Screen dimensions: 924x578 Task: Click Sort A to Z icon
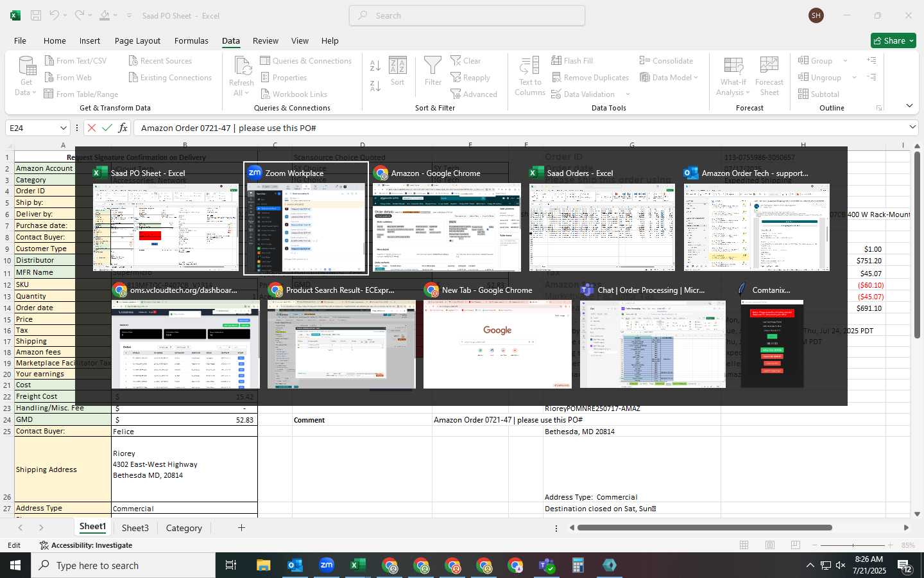pyautogui.click(x=375, y=66)
